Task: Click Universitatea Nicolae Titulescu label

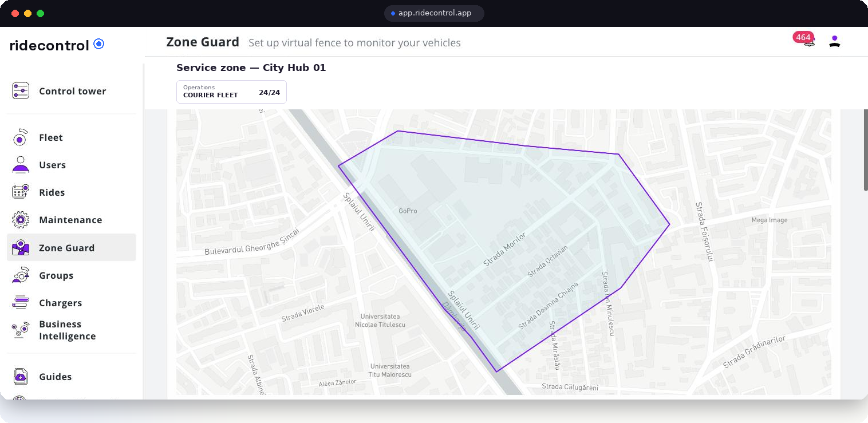Action: coord(380,321)
